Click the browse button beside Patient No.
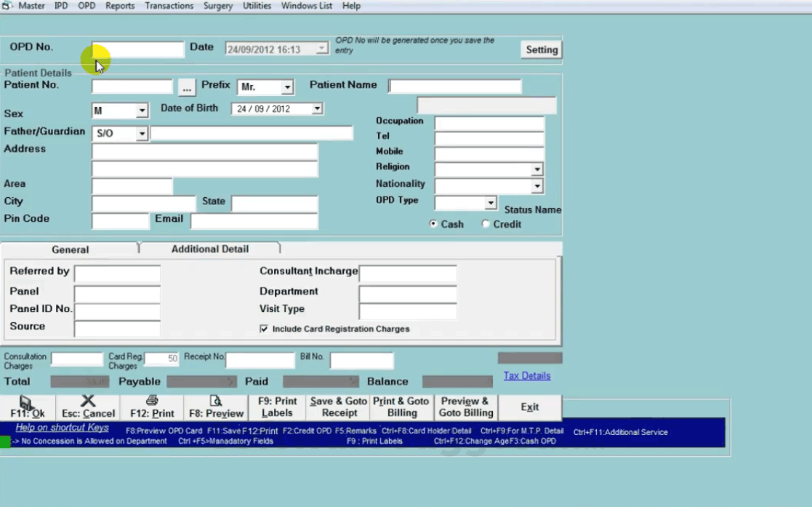The image size is (812, 507). [186, 86]
